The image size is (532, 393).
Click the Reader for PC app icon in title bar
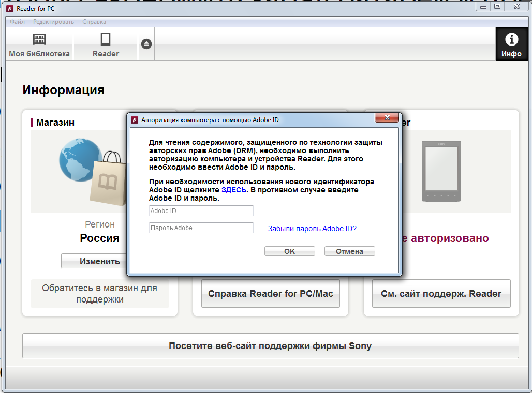click(10, 8)
